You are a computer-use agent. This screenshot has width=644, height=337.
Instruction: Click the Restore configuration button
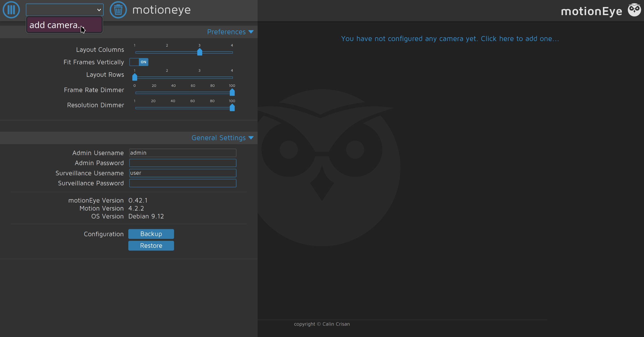[151, 246]
